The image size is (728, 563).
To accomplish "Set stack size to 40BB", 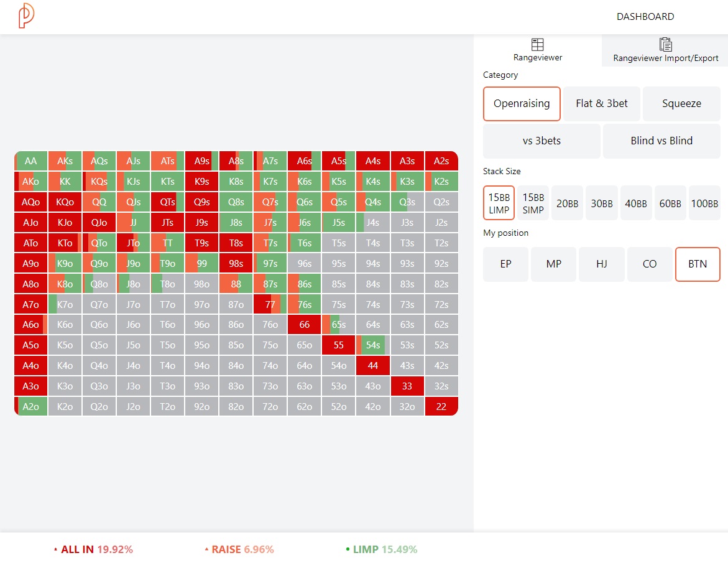I will click(x=635, y=203).
